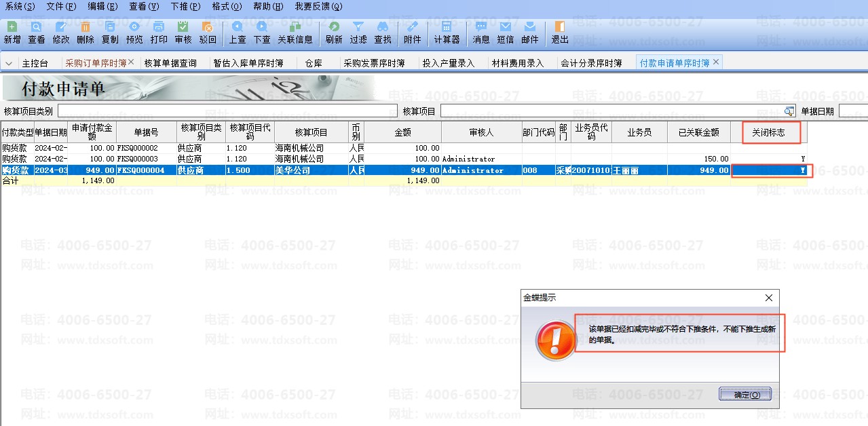
Task: Open the 邮件 (Mail) toolbar icon
Action: coord(530,32)
